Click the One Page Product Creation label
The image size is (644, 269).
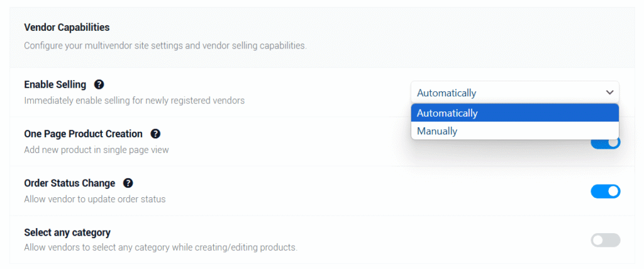[83, 134]
